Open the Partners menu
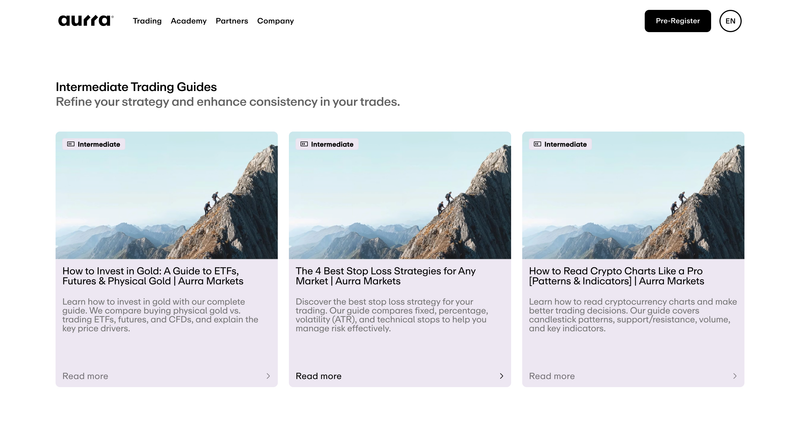This screenshot has height=427, width=800. click(232, 21)
